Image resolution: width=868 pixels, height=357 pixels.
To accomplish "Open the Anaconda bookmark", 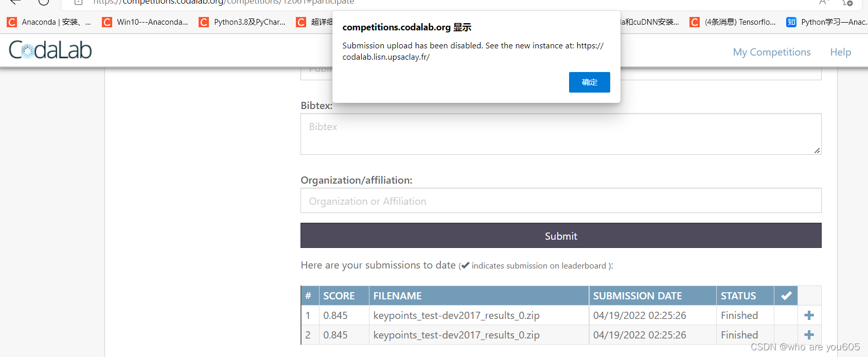I will click(x=49, y=22).
